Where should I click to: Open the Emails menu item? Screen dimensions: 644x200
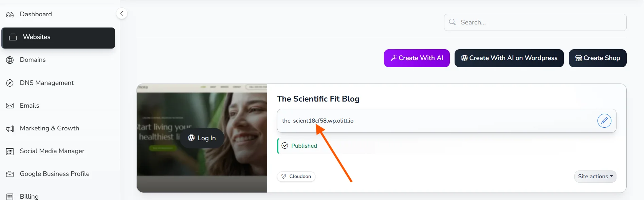[30, 106]
